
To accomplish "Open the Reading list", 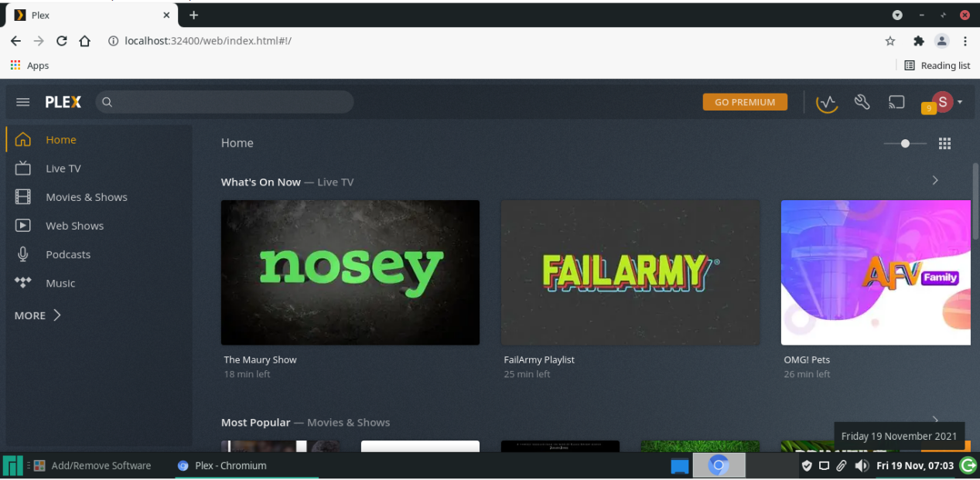I will pos(937,66).
